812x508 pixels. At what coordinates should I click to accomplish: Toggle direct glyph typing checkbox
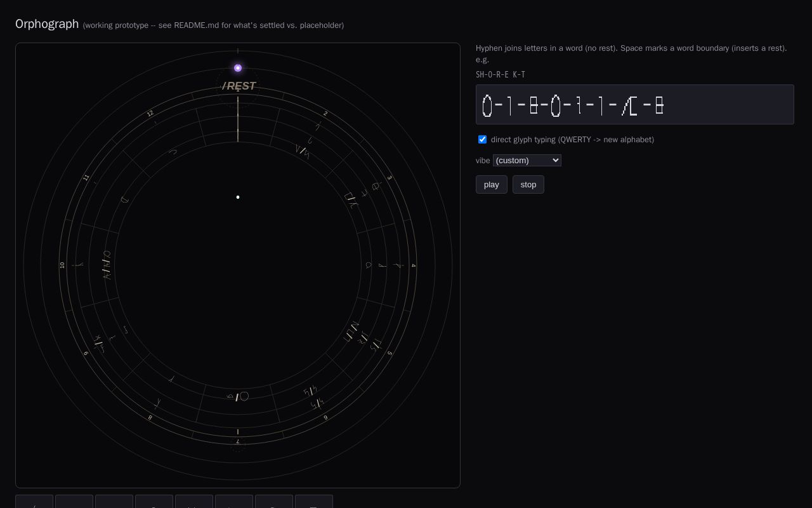(482, 139)
